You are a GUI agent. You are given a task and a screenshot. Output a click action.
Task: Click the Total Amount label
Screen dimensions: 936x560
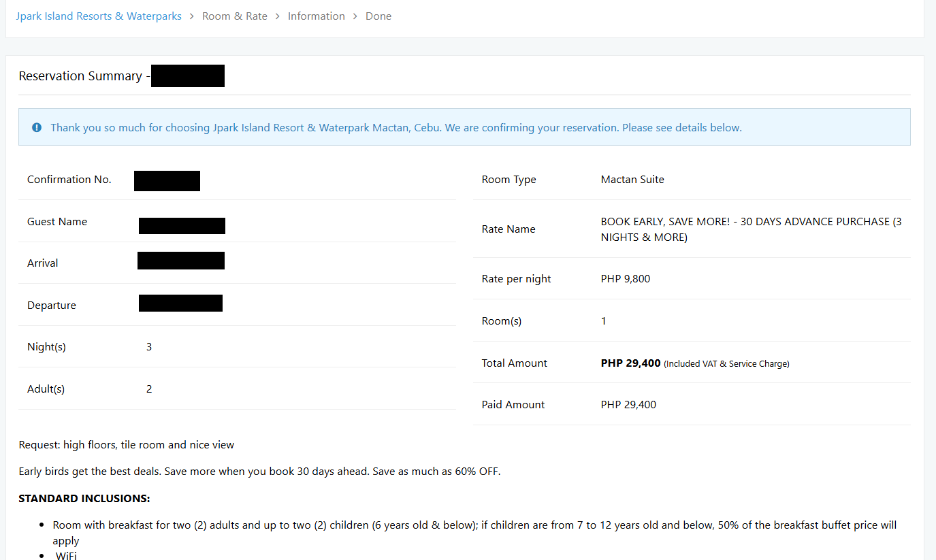515,363
